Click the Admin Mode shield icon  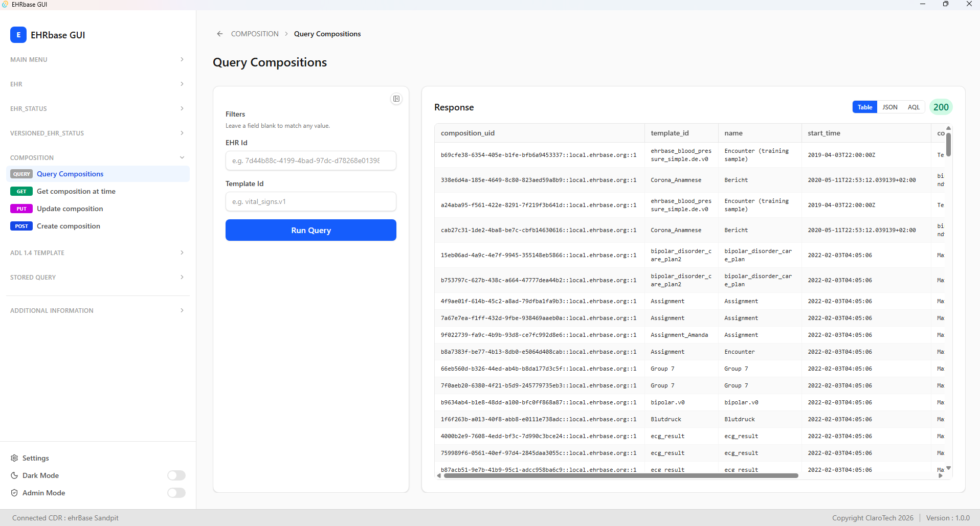[x=14, y=493]
